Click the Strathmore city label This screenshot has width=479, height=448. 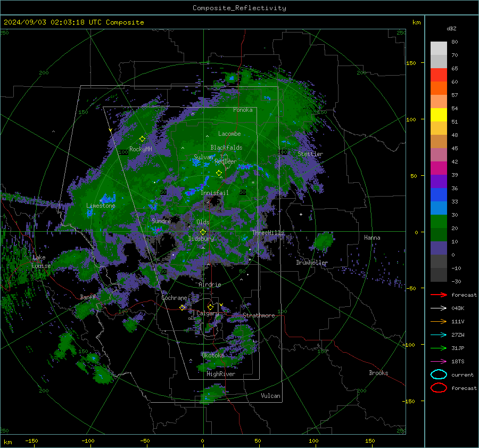pos(259,315)
